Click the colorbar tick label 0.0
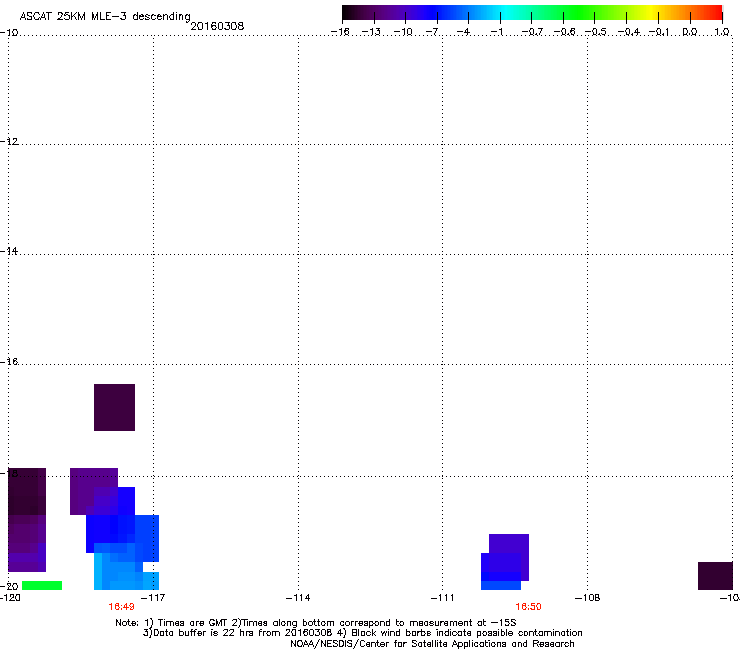 (690, 32)
